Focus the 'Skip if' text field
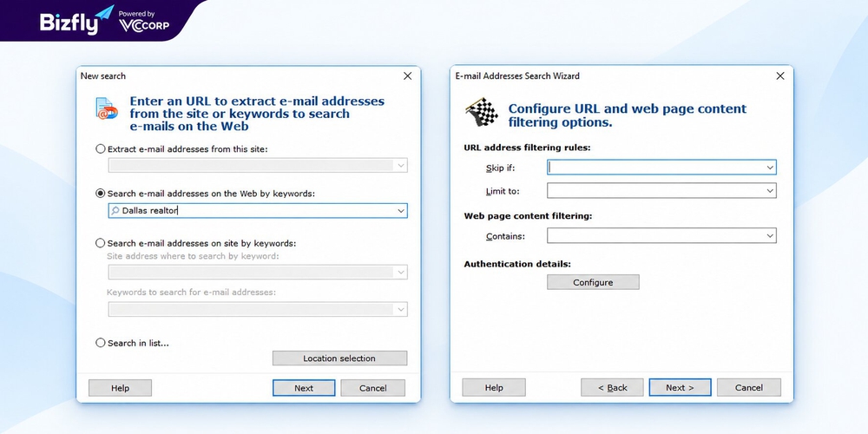Image resolution: width=868 pixels, height=434 pixels. point(661,168)
